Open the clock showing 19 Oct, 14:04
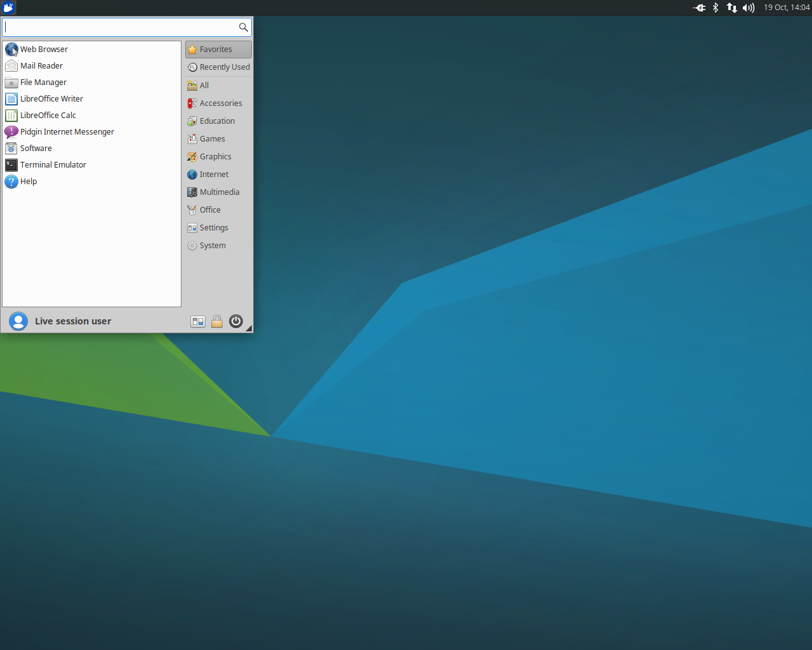Image resolution: width=812 pixels, height=650 pixels. coord(787,8)
